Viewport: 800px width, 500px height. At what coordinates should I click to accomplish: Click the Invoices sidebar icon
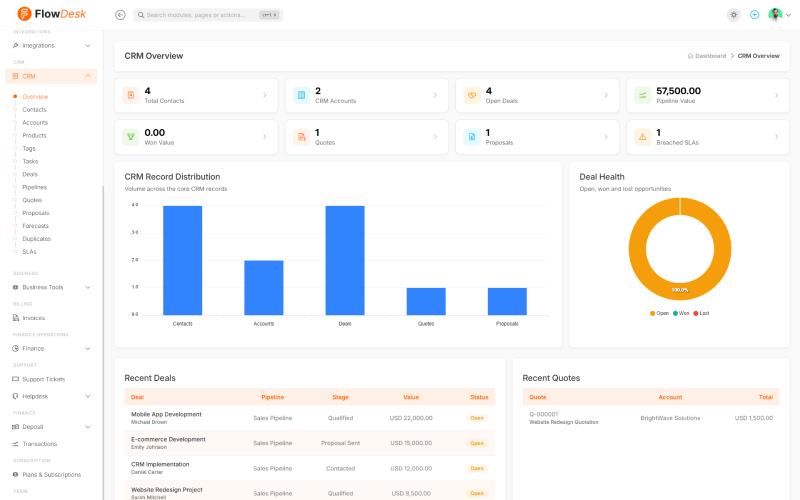coord(15,318)
